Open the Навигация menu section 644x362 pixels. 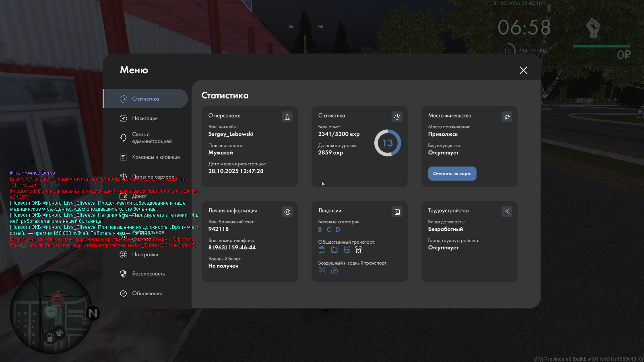[145, 118]
